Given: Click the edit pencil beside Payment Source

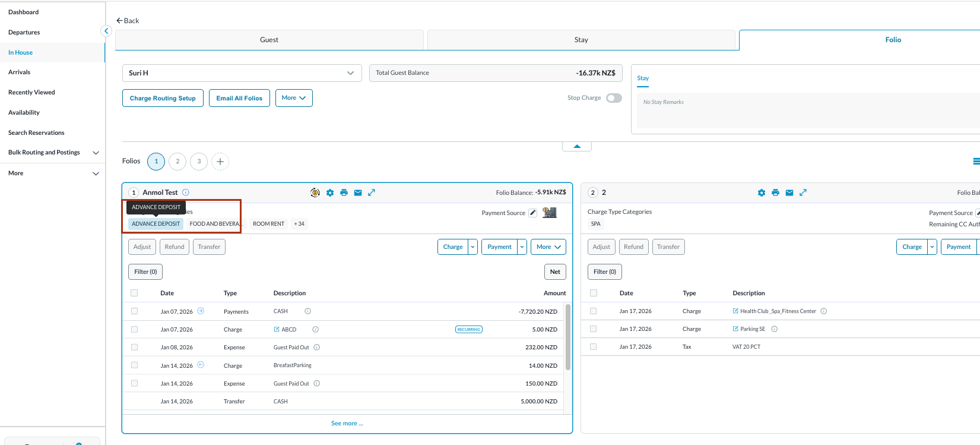Looking at the screenshot, I should [x=532, y=213].
